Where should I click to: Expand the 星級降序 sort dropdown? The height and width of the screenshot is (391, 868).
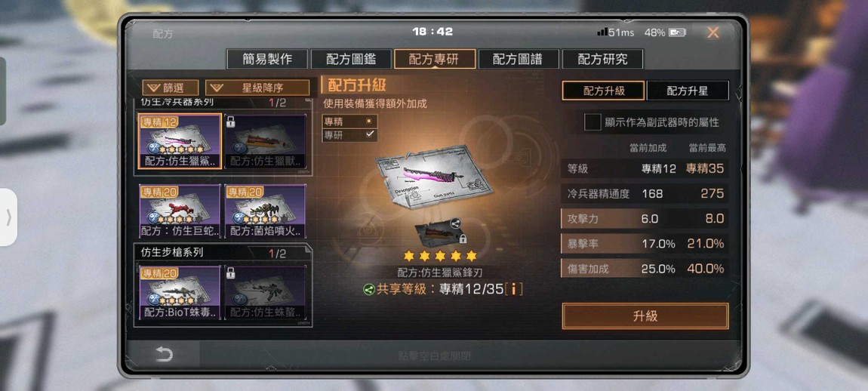[257, 88]
